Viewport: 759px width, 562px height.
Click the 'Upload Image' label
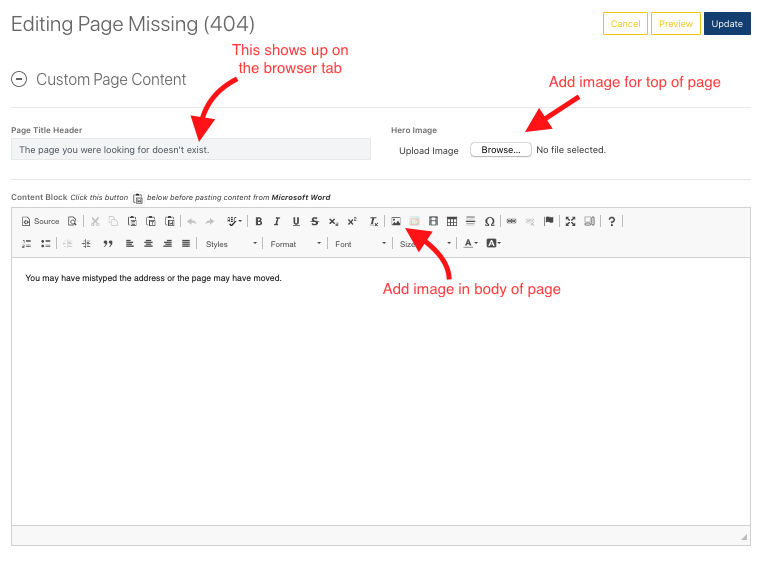(429, 151)
